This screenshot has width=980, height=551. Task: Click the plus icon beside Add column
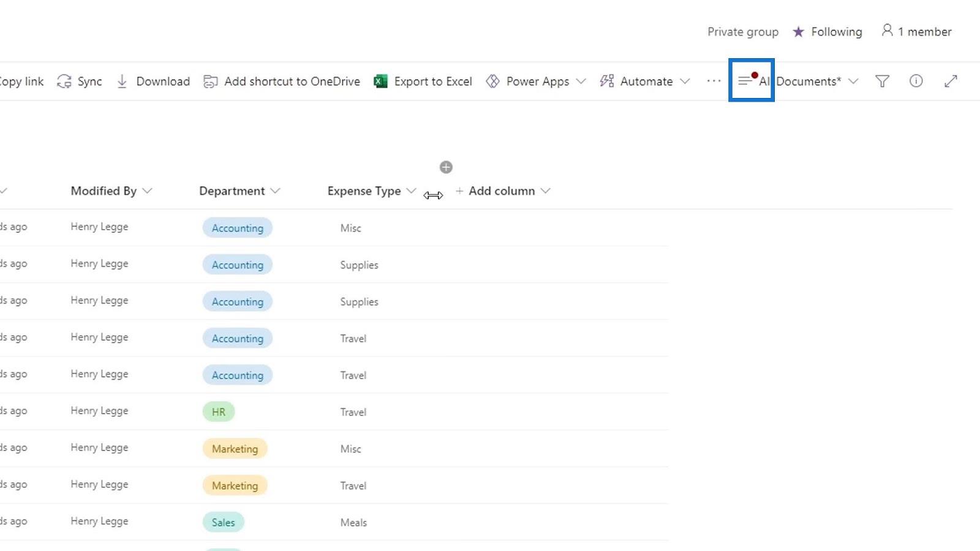459,191
